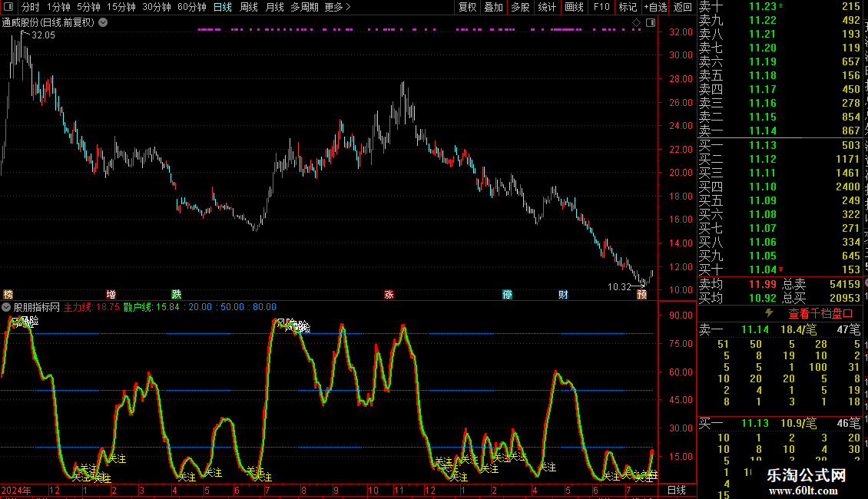Click the 预 event marker under the chart
Image resolution: width=868 pixels, height=499 pixels.
click(641, 294)
